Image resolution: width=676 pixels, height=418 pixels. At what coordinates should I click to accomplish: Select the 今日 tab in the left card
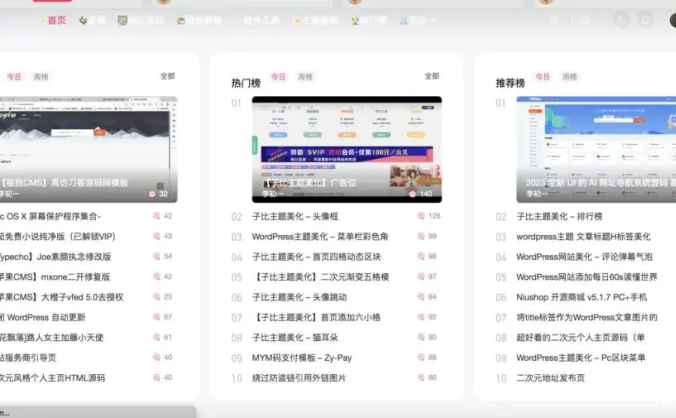pyautogui.click(x=14, y=77)
